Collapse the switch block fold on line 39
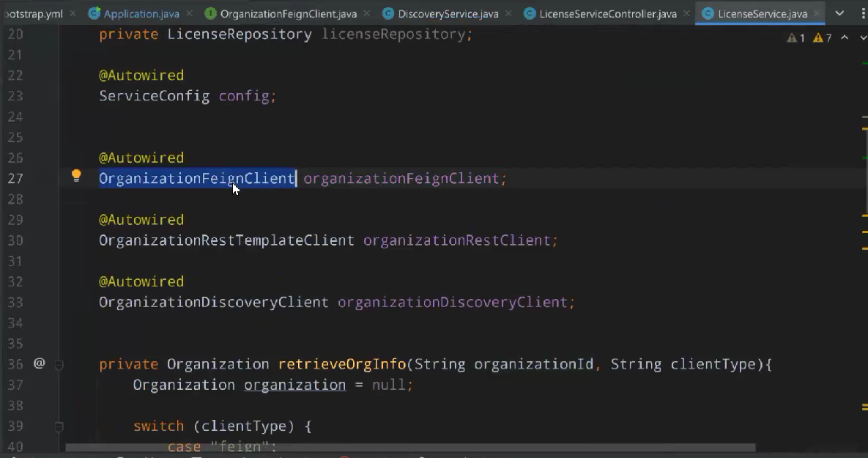The image size is (868, 458). [x=59, y=426]
